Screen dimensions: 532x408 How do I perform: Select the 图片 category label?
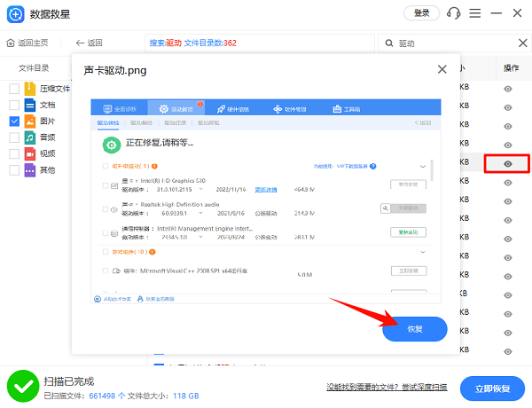pyautogui.click(x=48, y=122)
